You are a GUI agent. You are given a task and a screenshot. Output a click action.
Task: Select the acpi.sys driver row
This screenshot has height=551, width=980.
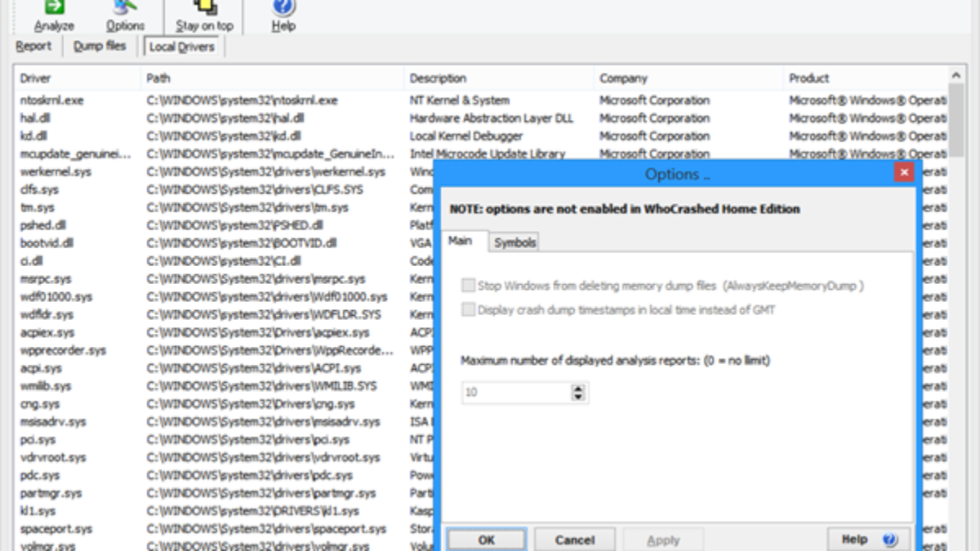click(225, 368)
